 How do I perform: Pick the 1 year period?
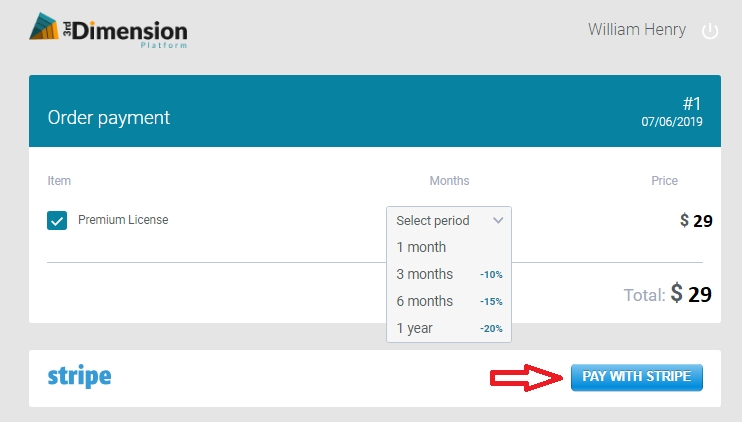pyautogui.click(x=414, y=328)
